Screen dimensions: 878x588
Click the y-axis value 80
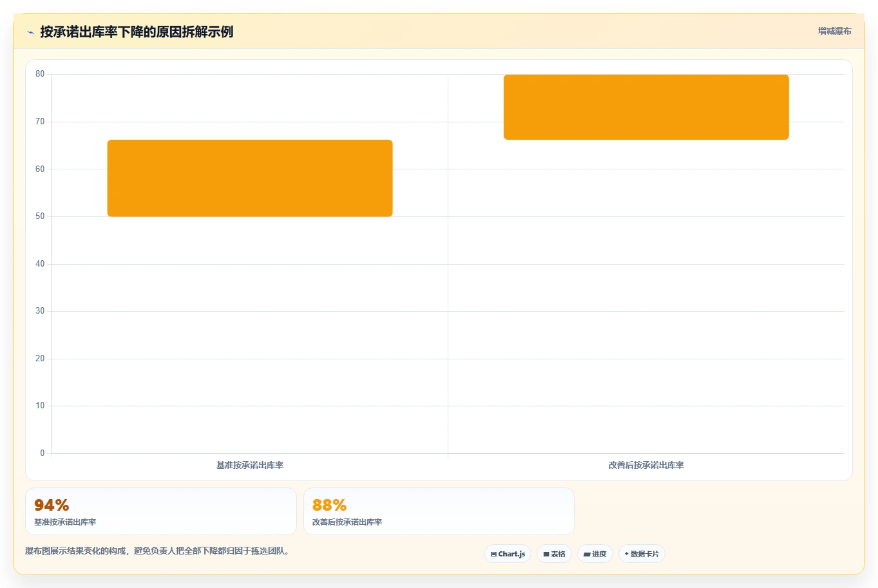click(40, 74)
